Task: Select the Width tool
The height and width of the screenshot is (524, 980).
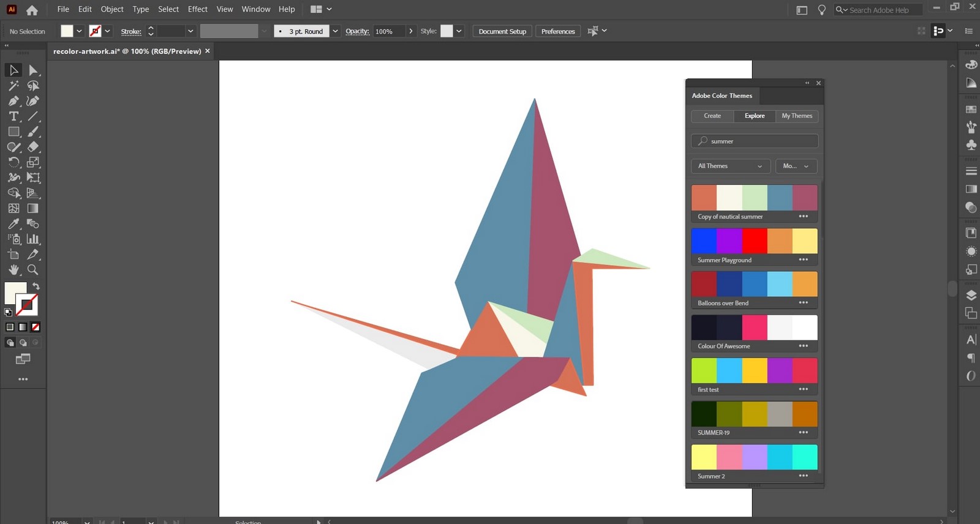Action: point(13,178)
